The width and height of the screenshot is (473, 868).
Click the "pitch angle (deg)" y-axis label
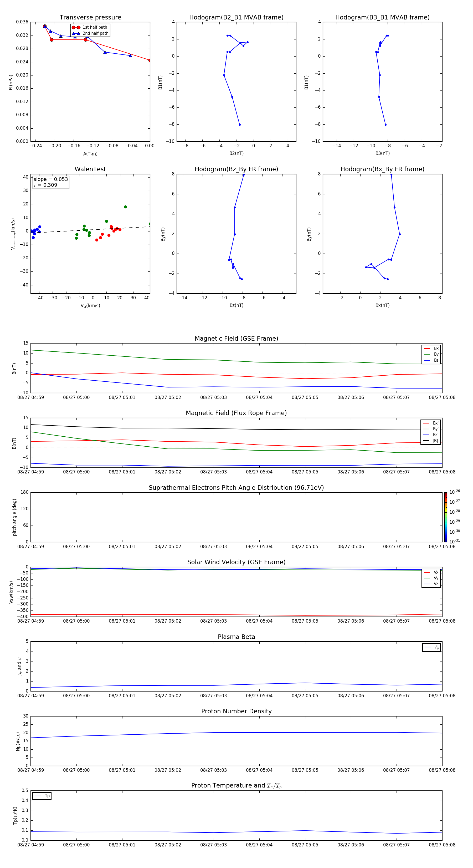pos(14,517)
